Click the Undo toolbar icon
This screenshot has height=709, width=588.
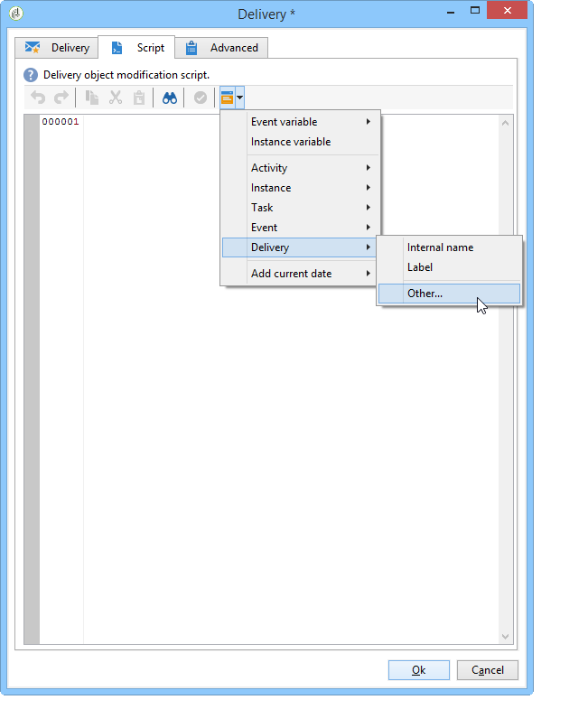38,98
